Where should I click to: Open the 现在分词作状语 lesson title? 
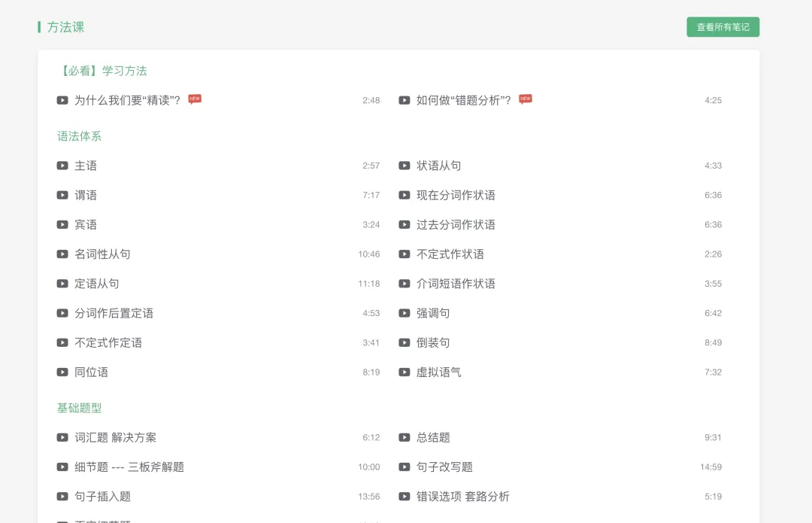[x=456, y=195]
